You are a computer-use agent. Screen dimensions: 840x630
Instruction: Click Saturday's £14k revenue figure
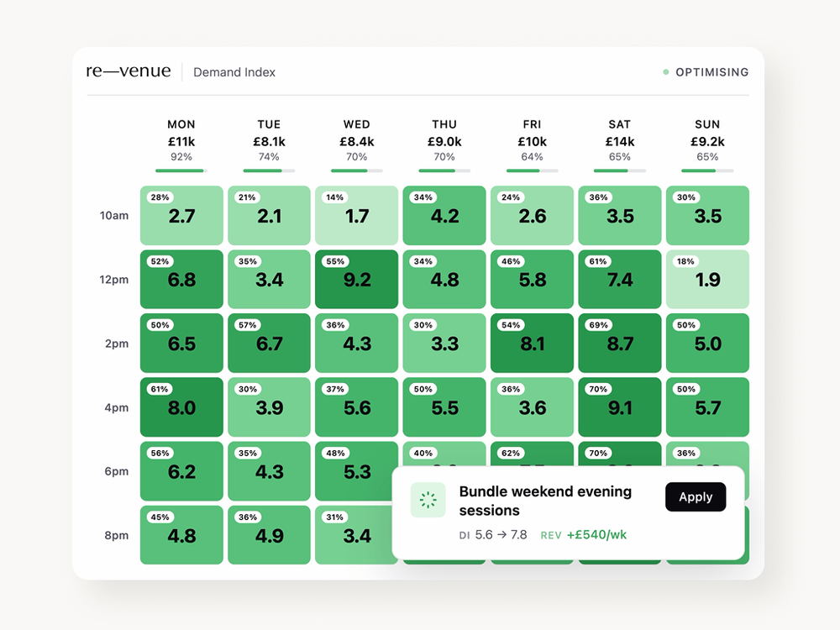coord(620,141)
